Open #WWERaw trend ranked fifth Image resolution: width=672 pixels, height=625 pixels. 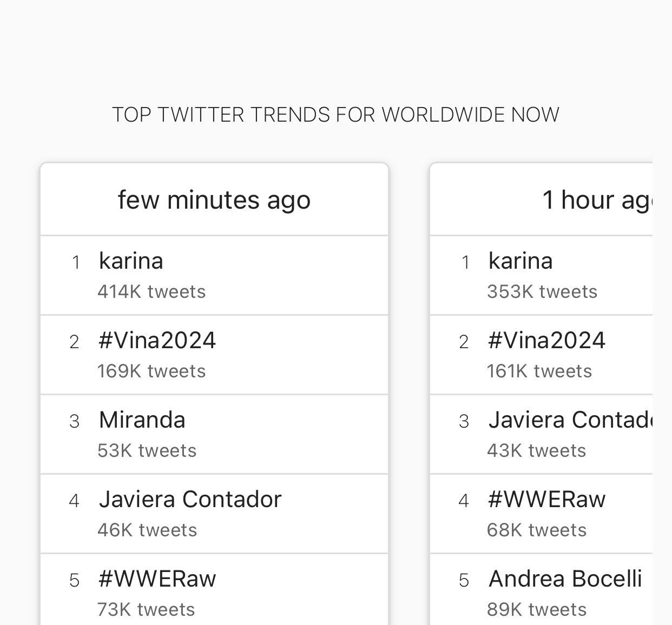[x=157, y=579]
